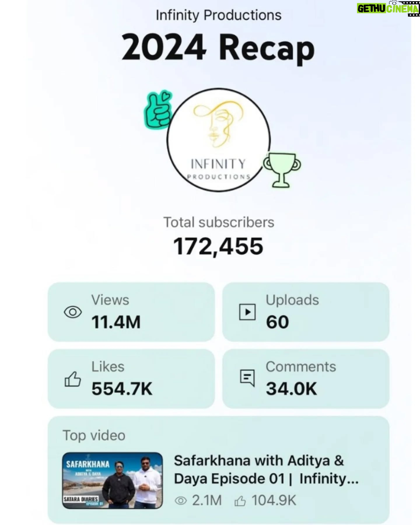
Task: Click the total subscribers count 172,455
Action: click(218, 246)
